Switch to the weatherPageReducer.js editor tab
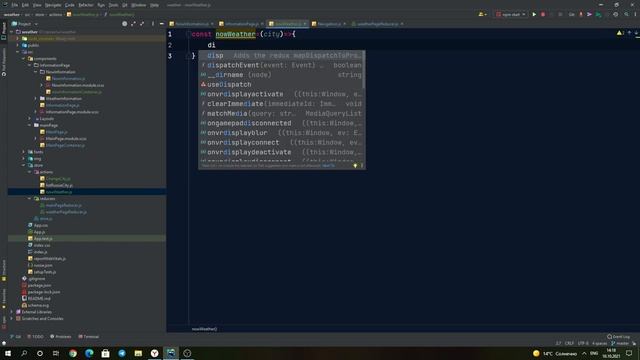 click(377, 24)
